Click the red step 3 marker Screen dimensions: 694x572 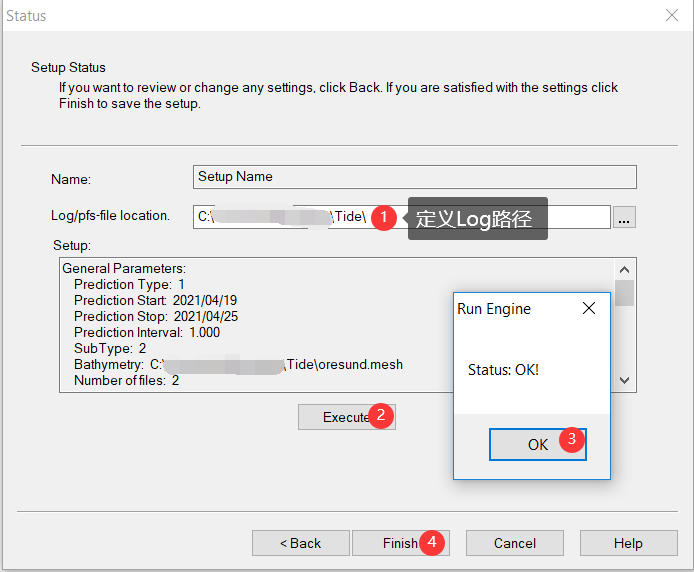tap(571, 439)
